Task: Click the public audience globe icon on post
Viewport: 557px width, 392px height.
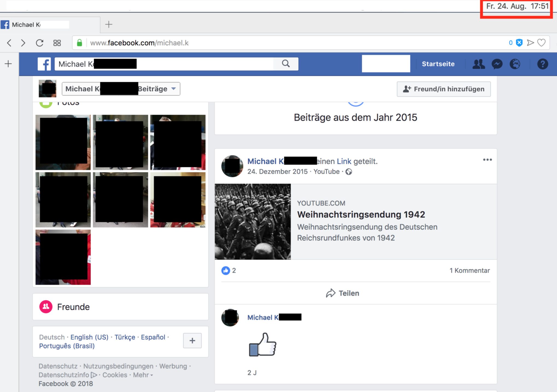Action: [x=349, y=172]
